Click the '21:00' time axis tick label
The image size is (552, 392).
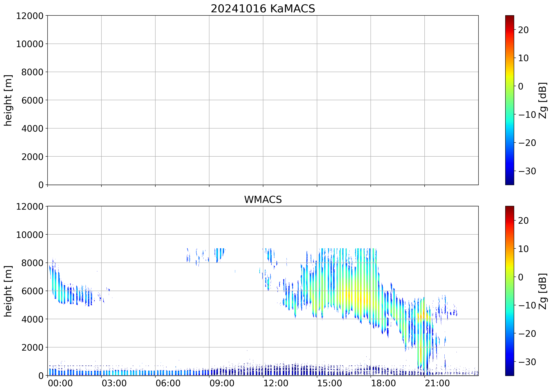pyautogui.click(x=437, y=383)
